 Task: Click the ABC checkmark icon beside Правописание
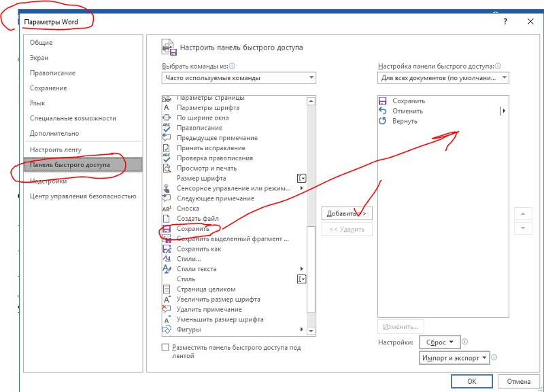pos(167,128)
